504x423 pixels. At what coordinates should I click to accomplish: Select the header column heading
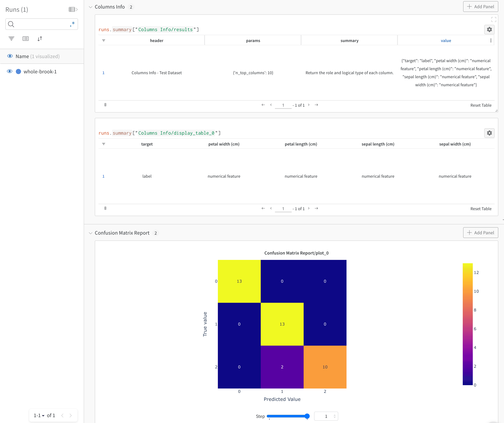coord(157,41)
